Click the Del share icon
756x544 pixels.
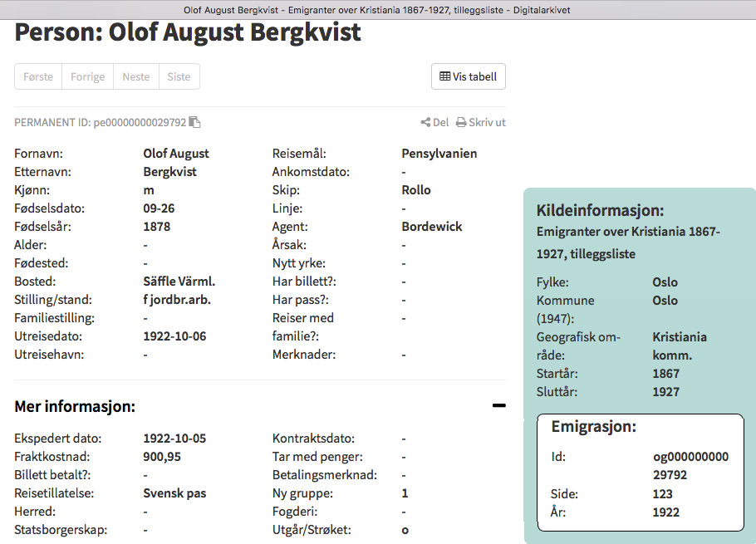[x=425, y=122]
